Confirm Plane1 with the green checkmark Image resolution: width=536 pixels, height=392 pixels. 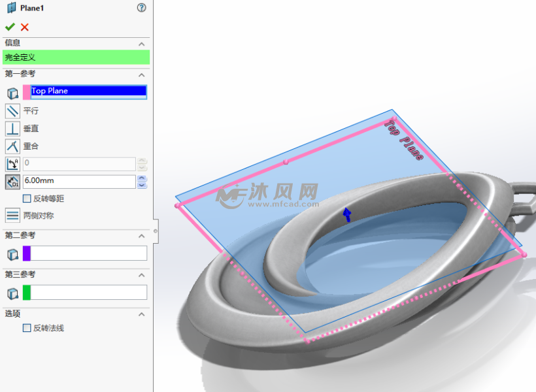pyautogui.click(x=10, y=27)
